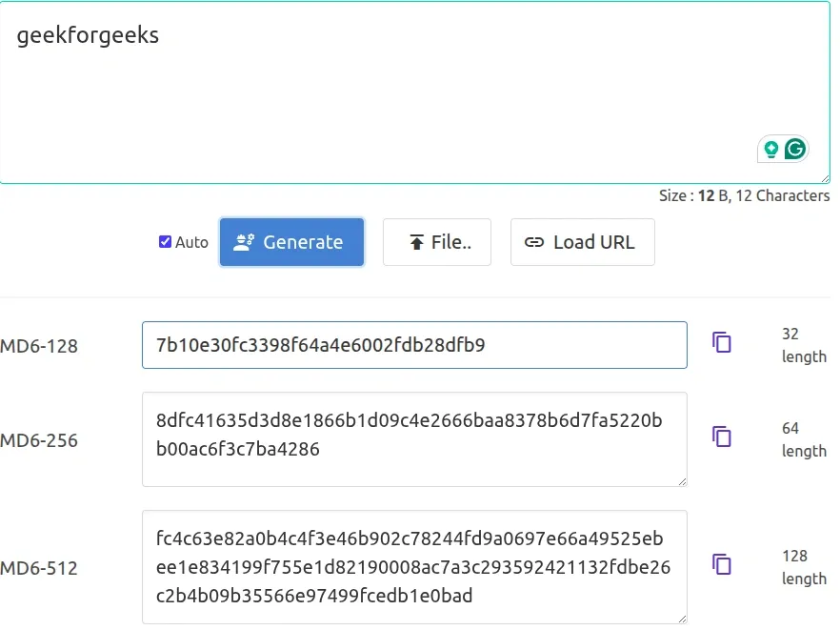Grab the resize handle of input text area
Image resolution: width=840 pixels, height=630 pixels.
coord(824,177)
